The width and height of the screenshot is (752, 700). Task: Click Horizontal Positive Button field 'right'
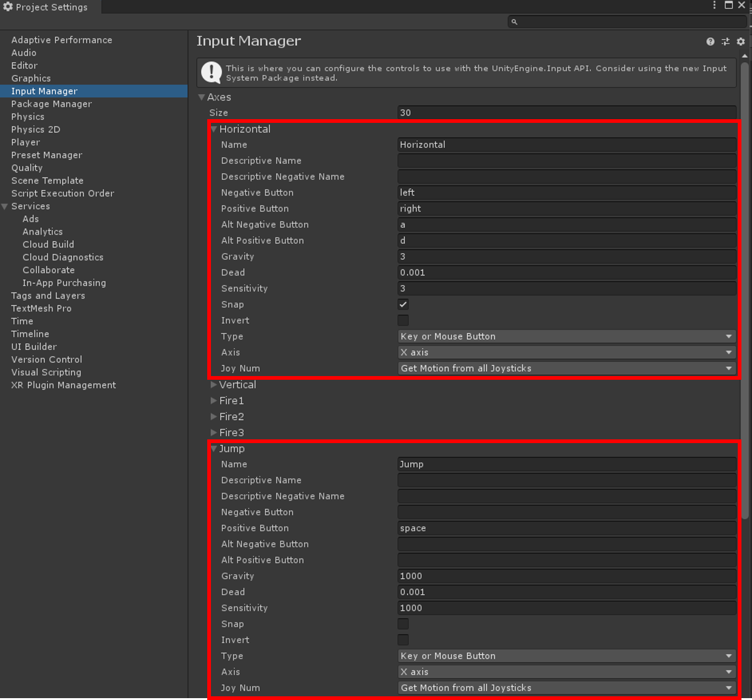coord(567,209)
